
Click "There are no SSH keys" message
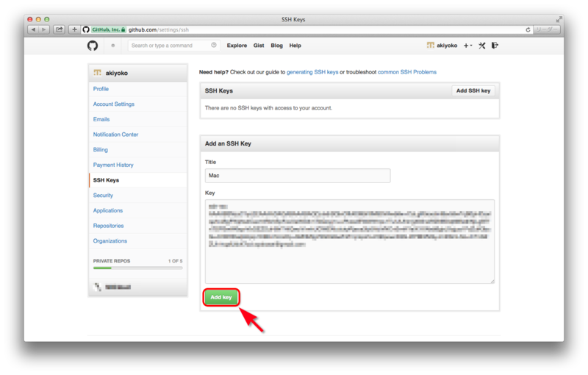[268, 108]
